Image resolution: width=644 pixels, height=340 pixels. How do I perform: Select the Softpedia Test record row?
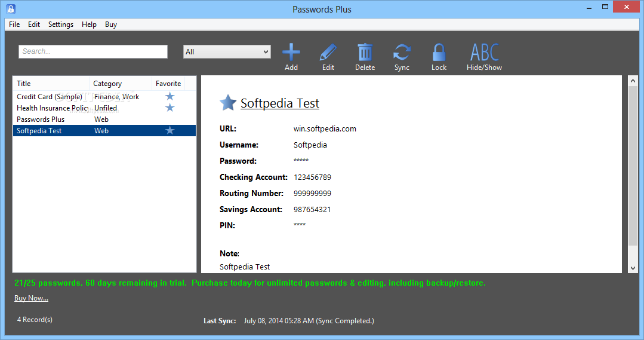(x=104, y=131)
